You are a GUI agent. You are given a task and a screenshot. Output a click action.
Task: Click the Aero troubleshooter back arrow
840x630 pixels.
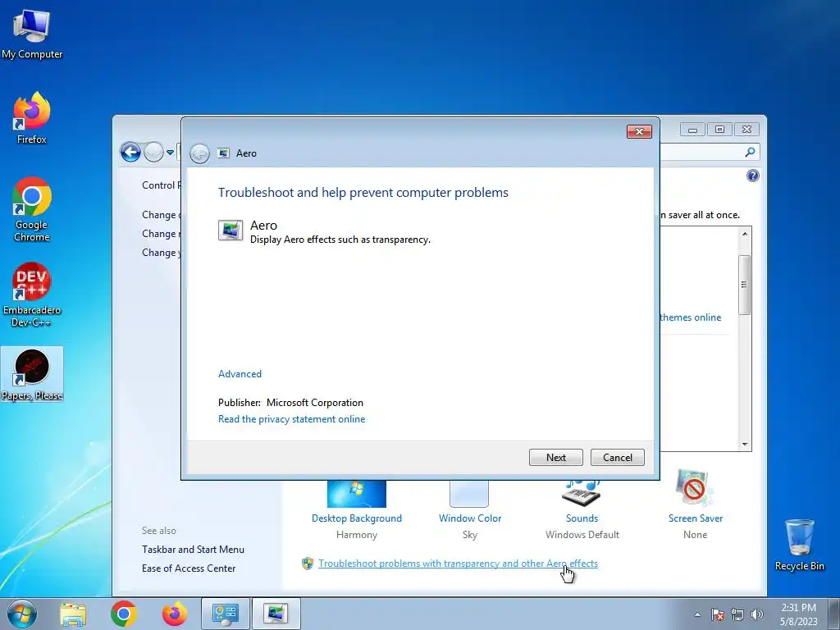(x=199, y=153)
